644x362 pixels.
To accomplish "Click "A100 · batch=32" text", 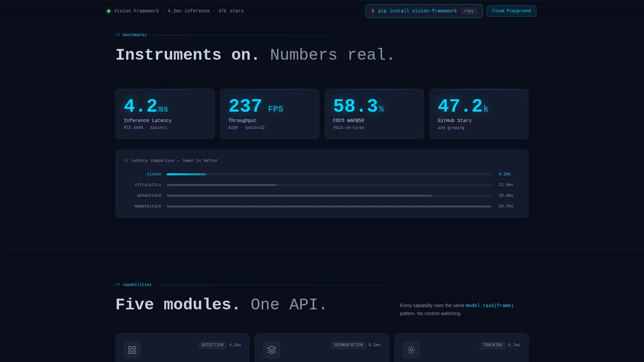I will coord(247,128).
